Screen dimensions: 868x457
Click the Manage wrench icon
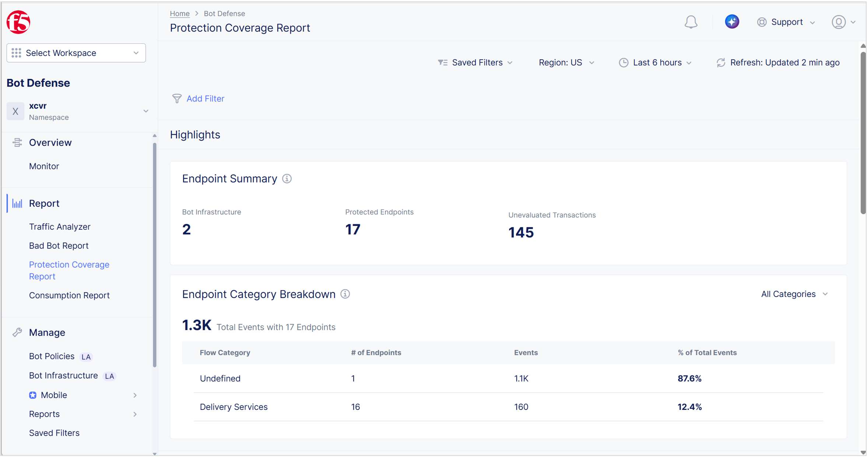(17, 332)
